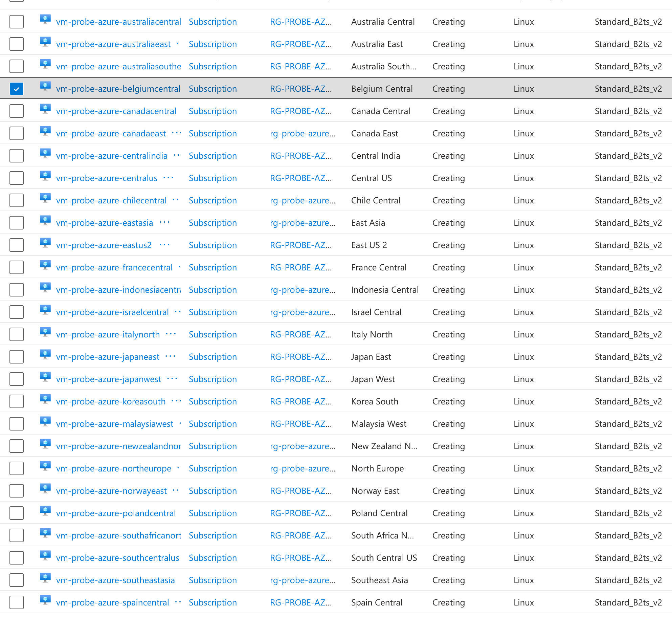This screenshot has height=618, width=672.
Task: Click VM icon for vm-probe-azure-norwayeast
Action: (x=45, y=488)
